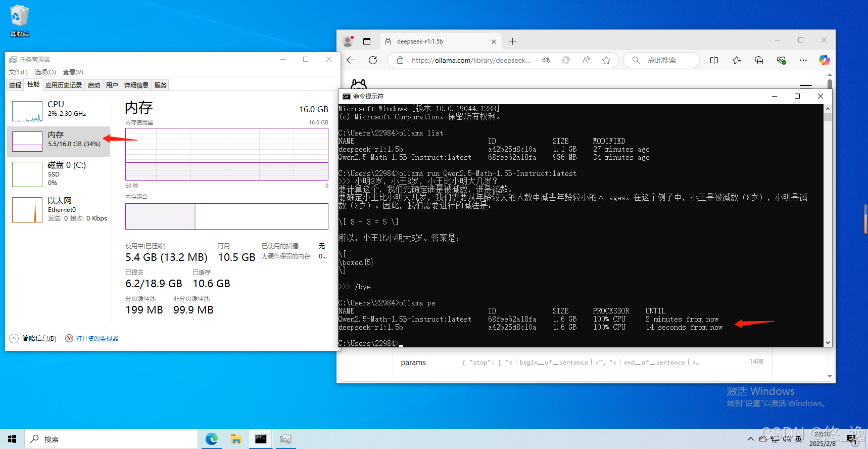Open a new tab in Edge
Viewport: 868px width, 449px height.
coord(512,41)
